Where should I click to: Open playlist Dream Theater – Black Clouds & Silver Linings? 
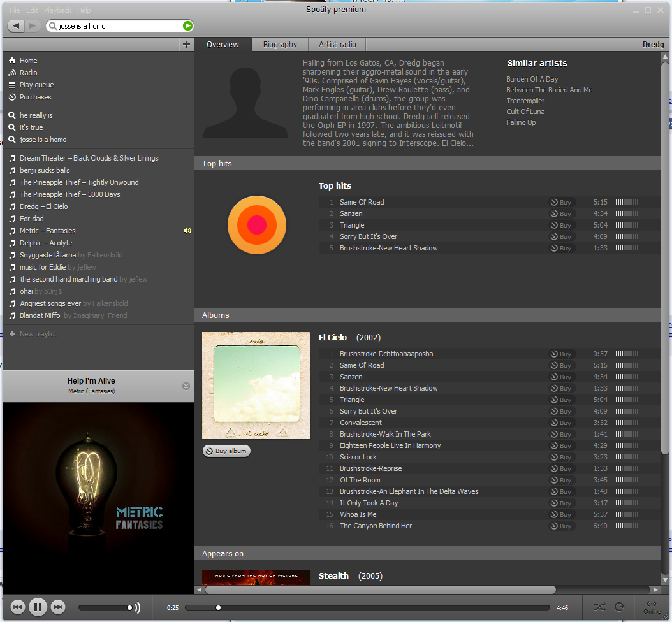[89, 158]
